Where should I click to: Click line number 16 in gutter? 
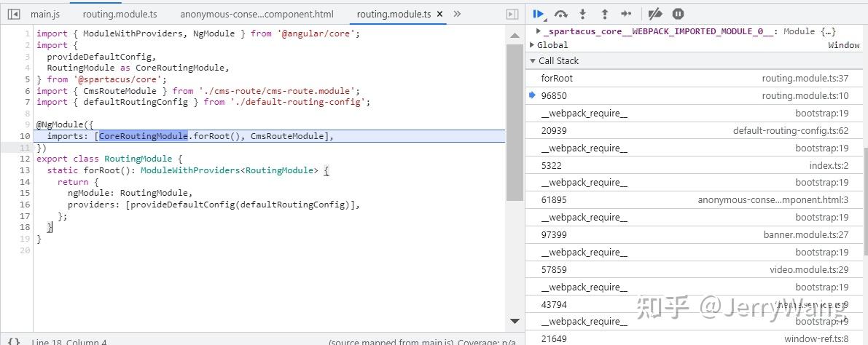click(x=24, y=205)
